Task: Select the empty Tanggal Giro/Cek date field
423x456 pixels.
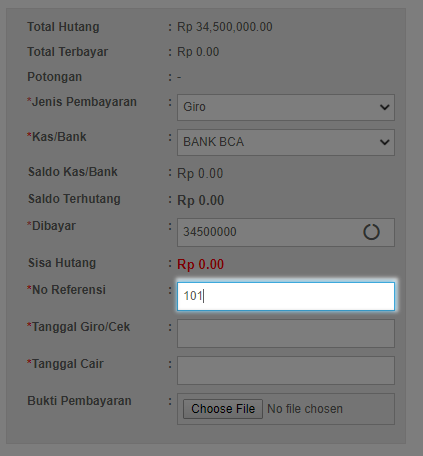Action: [x=286, y=333]
